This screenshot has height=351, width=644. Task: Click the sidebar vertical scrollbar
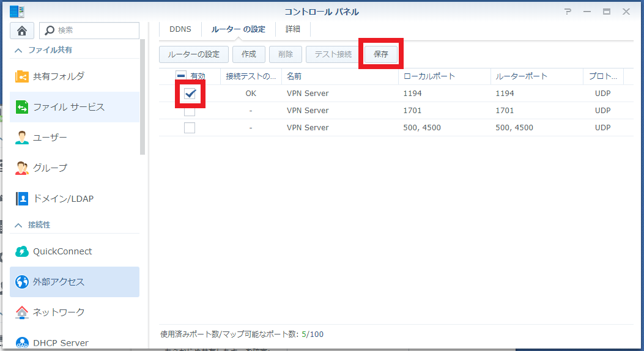pos(142,97)
